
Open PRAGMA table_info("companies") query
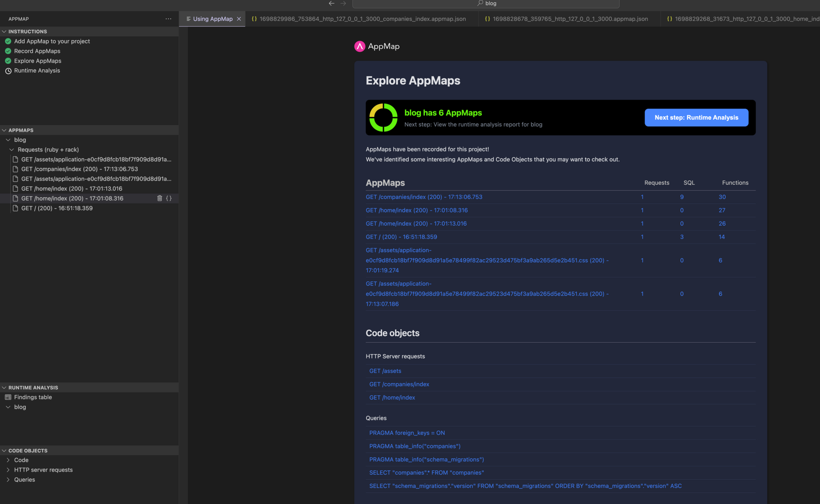(415, 446)
